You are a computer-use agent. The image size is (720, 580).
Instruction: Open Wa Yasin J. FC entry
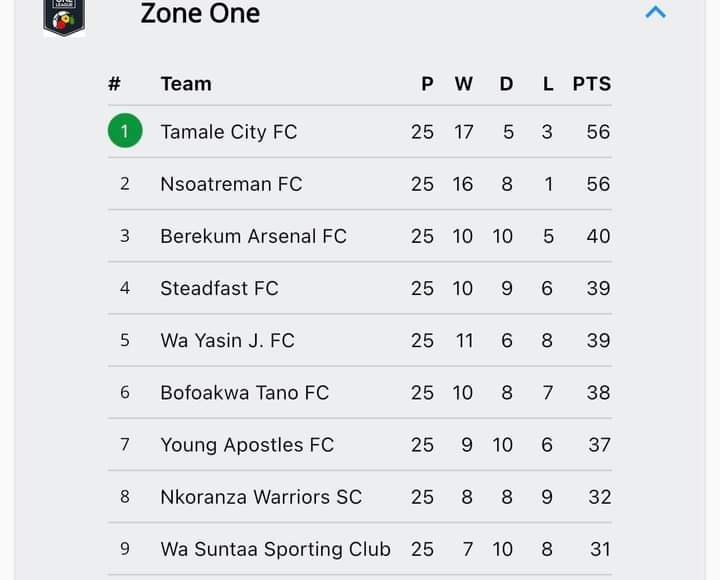pos(360,340)
